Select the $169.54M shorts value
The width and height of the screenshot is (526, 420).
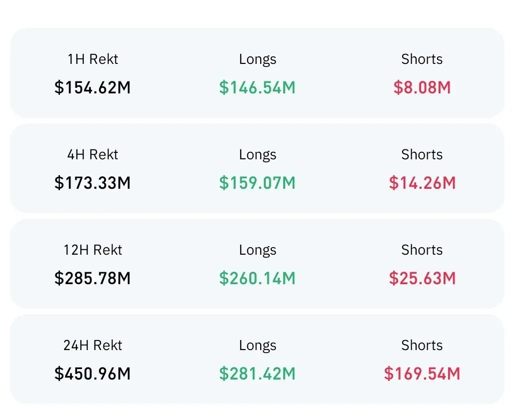pos(422,374)
